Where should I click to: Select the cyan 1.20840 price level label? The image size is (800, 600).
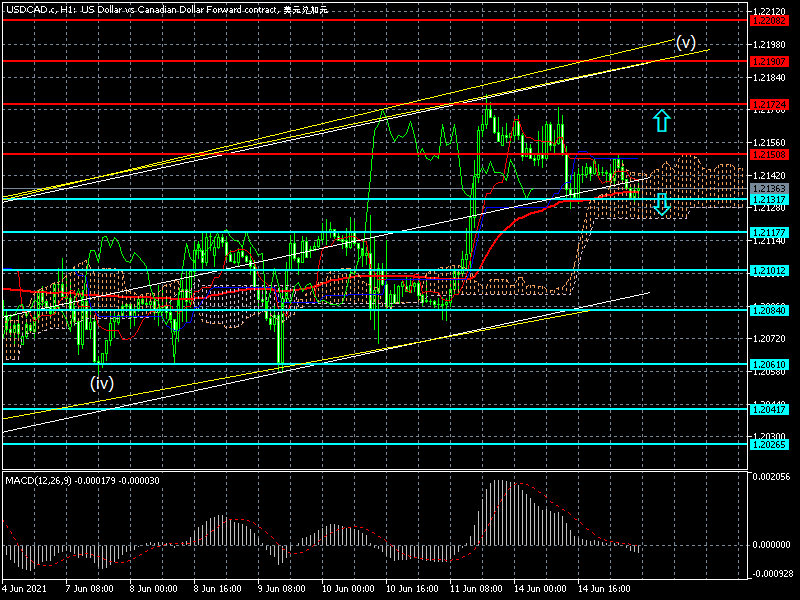[x=769, y=310]
